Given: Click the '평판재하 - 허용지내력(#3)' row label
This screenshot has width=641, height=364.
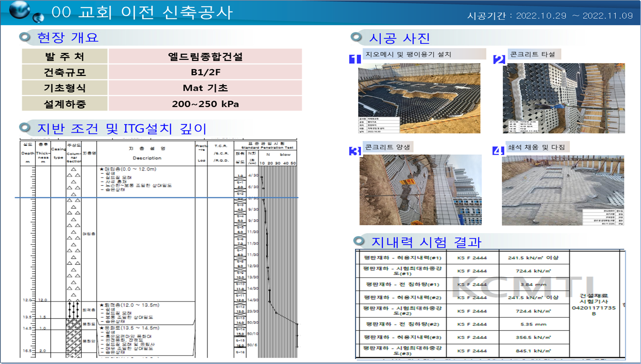Looking at the screenshot, I should [x=403, y=337].
